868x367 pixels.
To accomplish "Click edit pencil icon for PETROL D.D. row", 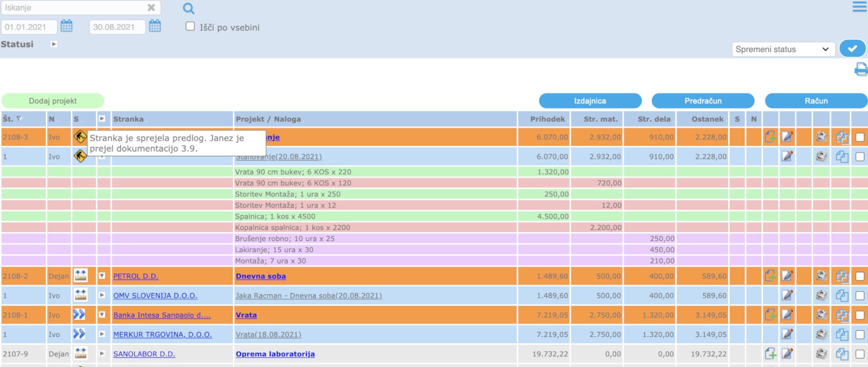I will [x=787, y=276].
